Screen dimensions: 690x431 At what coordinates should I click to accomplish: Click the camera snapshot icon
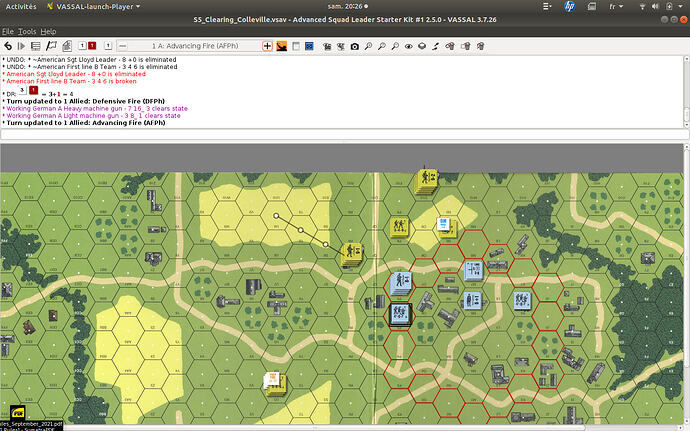pos(355,46)
